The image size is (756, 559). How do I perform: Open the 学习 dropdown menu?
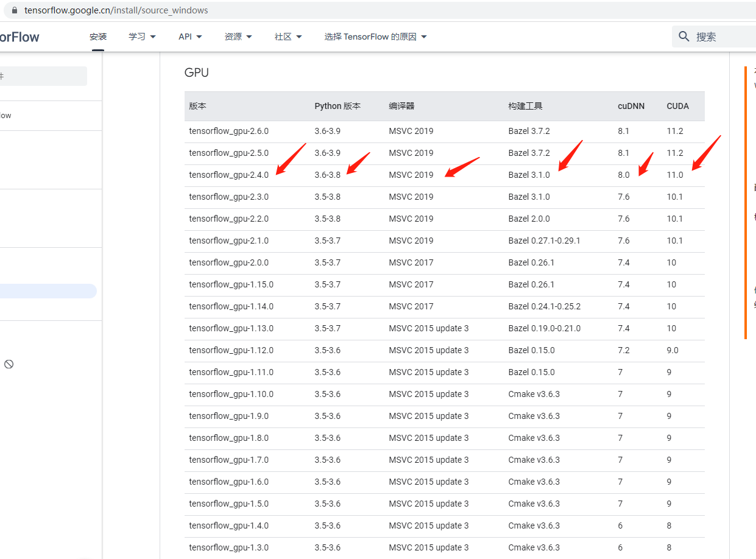coord(141,37)
